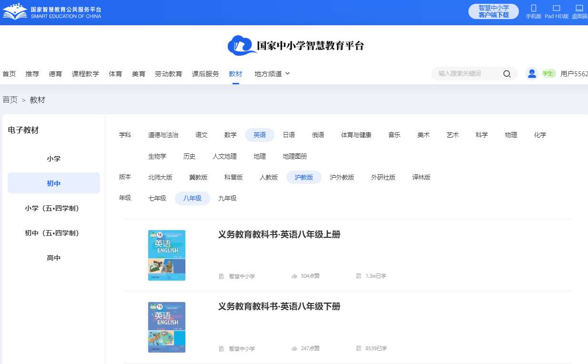588x364 pixels.
Task: Filter subject by 道德与法治
Action: pyautogui.click(x=163, y=135)
